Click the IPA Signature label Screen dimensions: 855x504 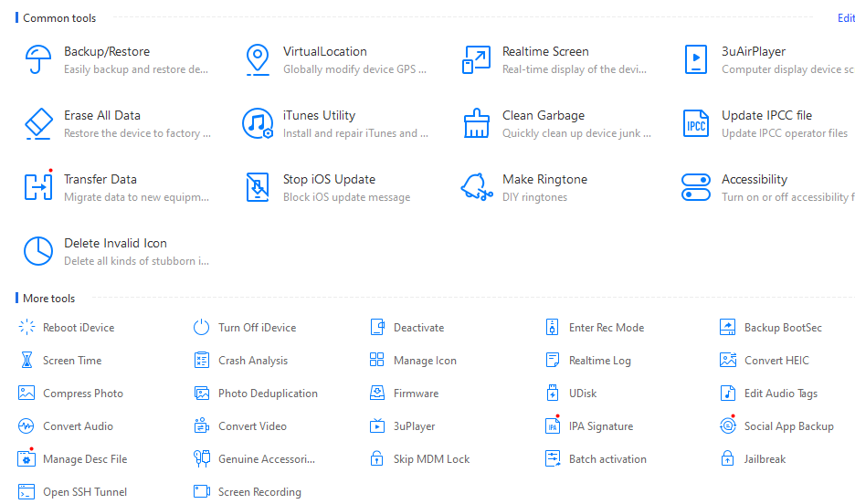[601, 426]
